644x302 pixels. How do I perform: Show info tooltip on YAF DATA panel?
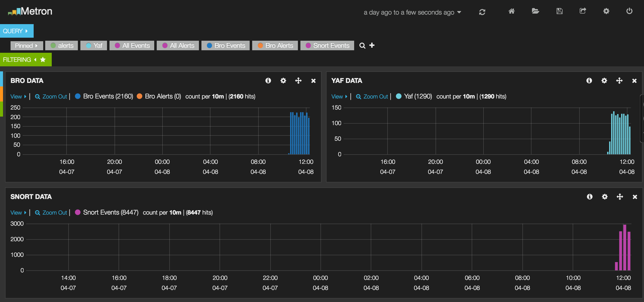589,81
